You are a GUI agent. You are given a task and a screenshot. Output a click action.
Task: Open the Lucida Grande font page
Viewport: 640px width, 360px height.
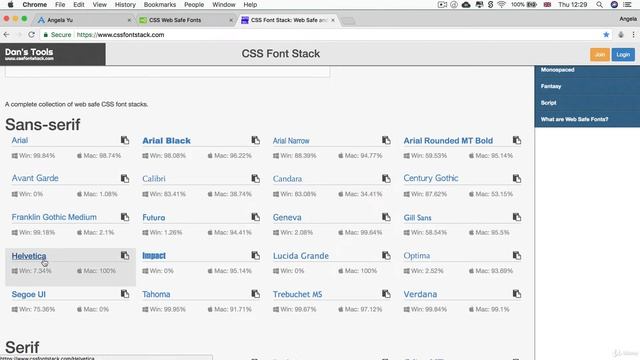(x=301, y=256)
